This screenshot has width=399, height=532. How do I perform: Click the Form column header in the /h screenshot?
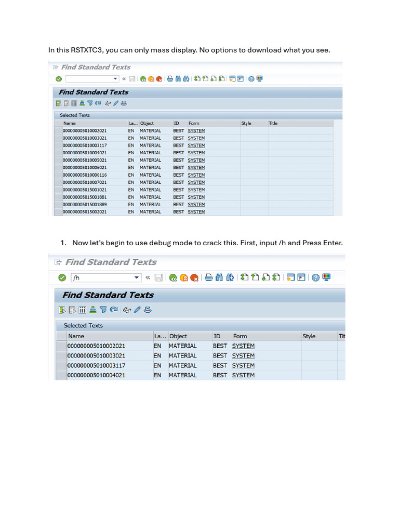[x=267, y=336]
